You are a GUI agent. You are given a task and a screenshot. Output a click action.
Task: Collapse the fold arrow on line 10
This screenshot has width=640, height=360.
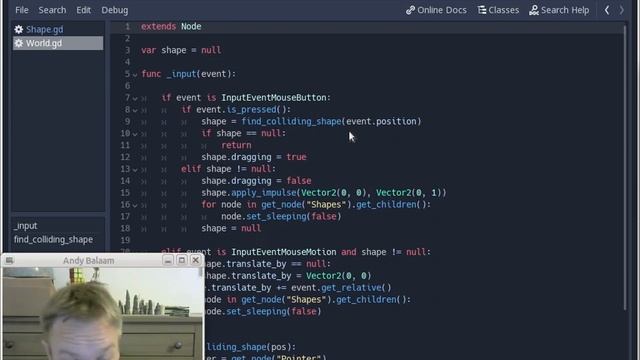135,134
